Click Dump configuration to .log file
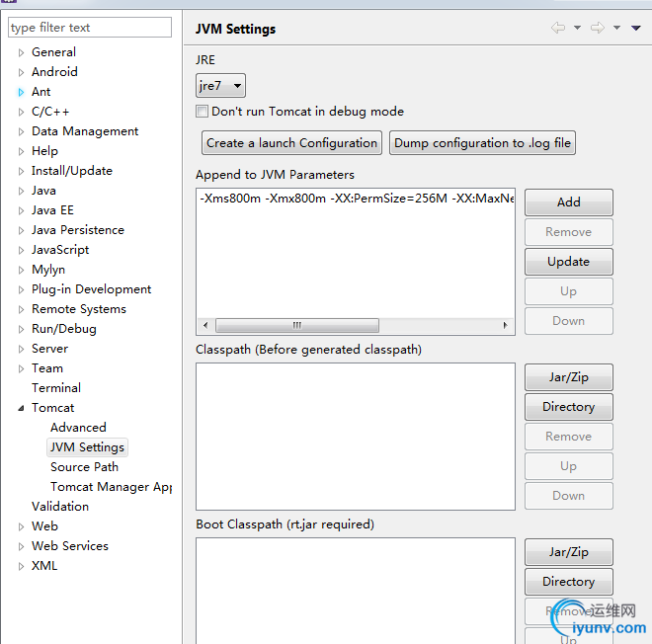 (x=482, y=143)
